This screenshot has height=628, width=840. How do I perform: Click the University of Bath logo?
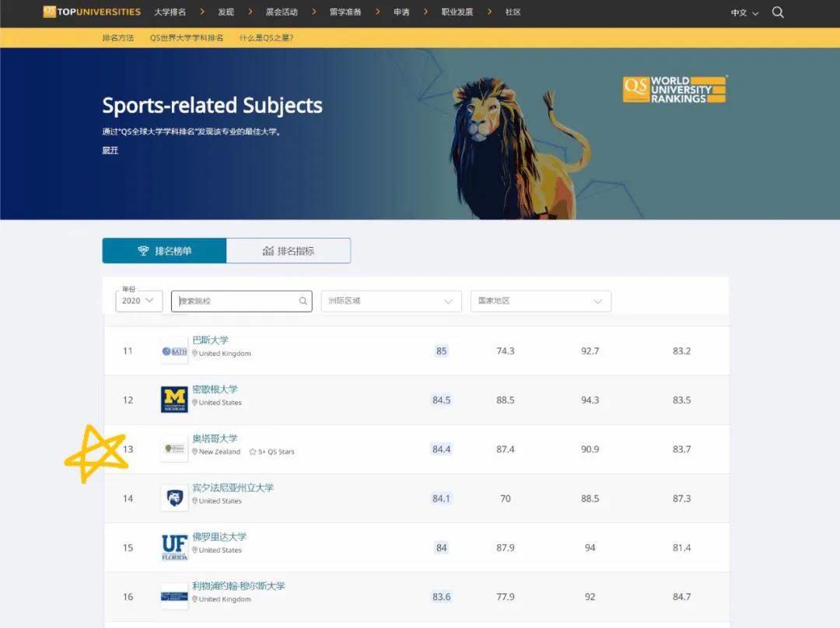(175, 351)
